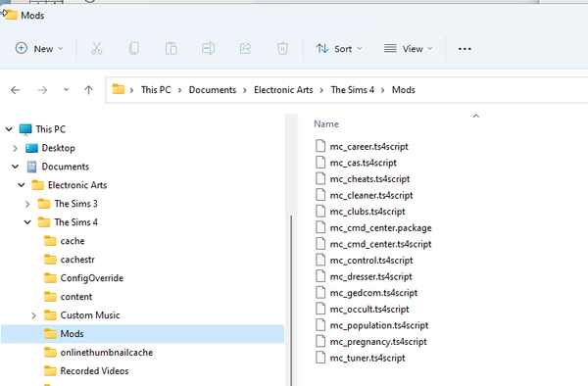Select mc_pregnancy.ts4script file
The image size is (588, 386).
378,342
